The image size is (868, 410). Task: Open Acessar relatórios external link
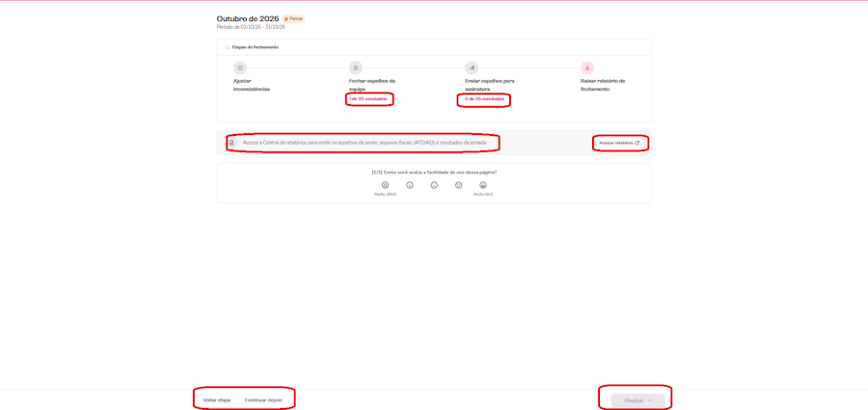point(619,143)
